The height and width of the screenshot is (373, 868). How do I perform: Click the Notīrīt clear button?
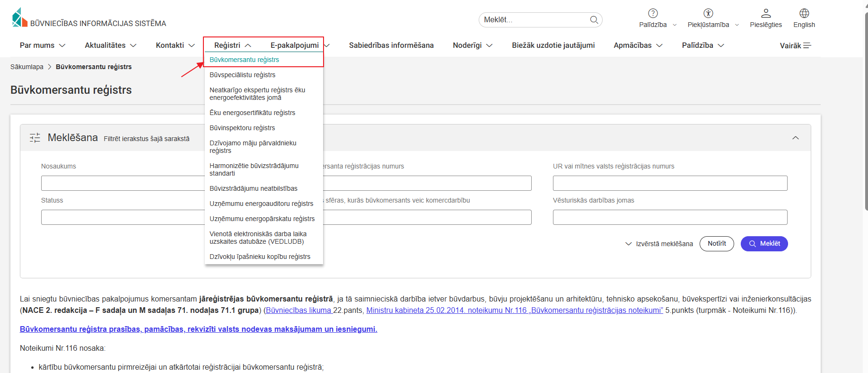click(717, 244)
